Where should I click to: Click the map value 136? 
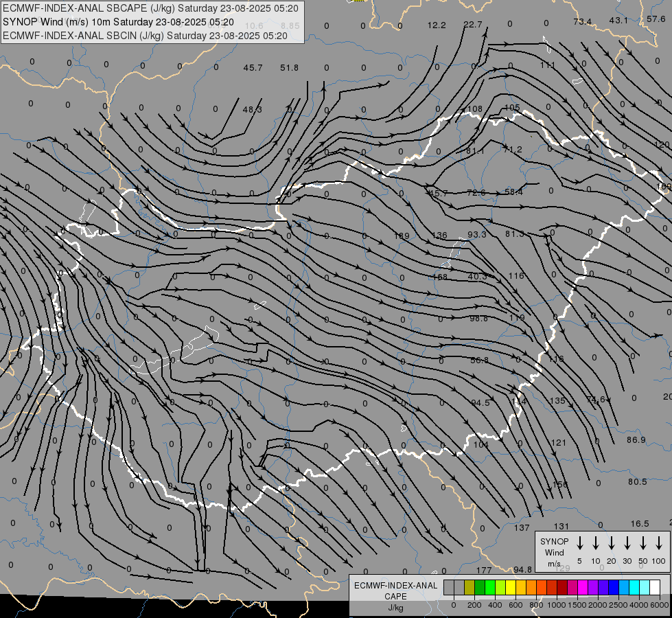(x=440, y=235)
